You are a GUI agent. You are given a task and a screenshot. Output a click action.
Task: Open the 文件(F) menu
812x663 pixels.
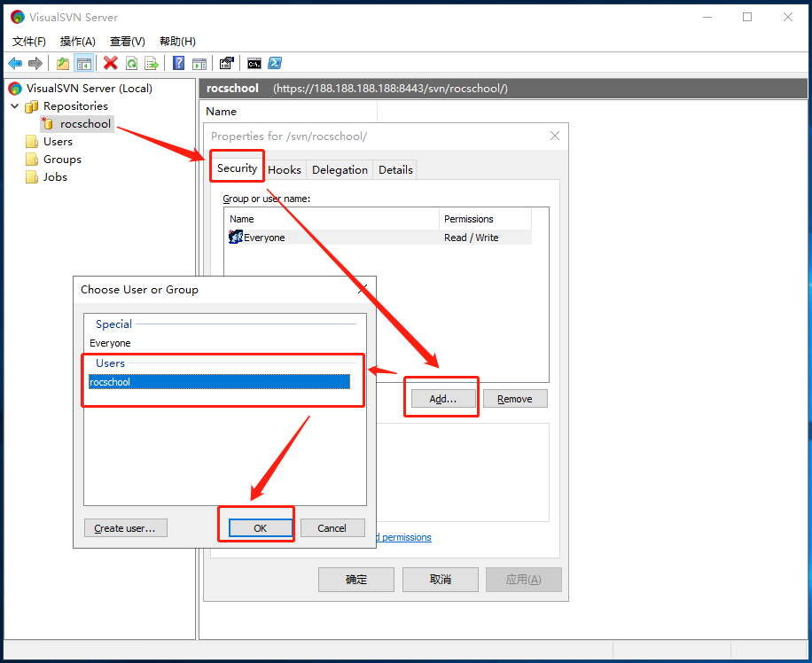pos(29,42)
